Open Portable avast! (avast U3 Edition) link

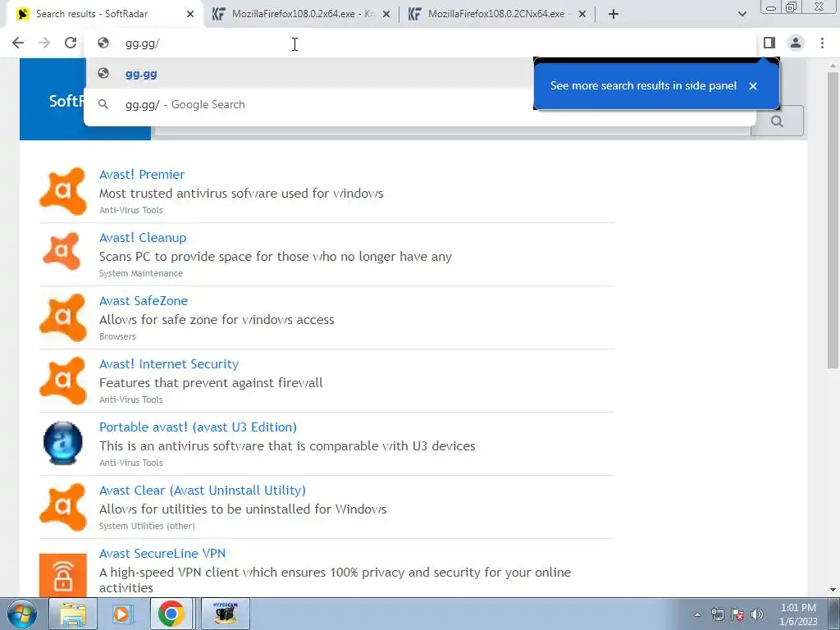[198, 427]
